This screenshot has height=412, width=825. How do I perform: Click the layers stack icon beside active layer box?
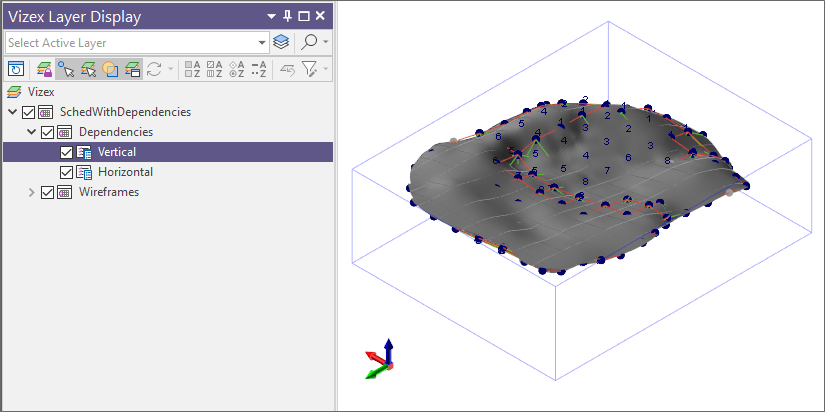(281, 42)
